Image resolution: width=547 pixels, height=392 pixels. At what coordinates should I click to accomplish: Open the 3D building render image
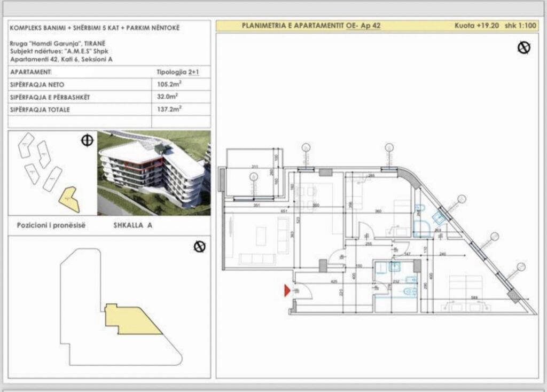[154, 173]
